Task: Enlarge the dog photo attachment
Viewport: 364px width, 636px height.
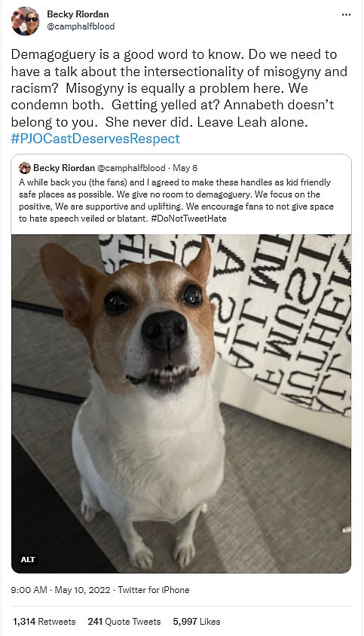Action: coord(181,404)
